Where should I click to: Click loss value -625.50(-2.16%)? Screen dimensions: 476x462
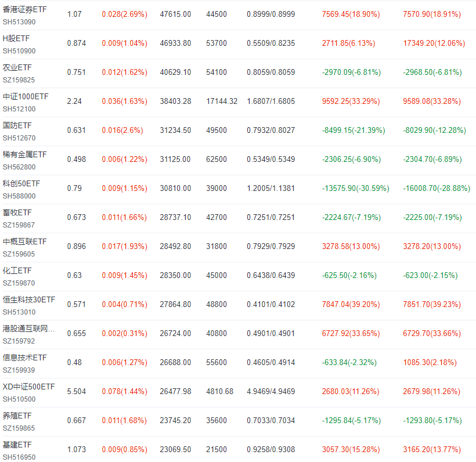pyautogui.click(x=349, y=276)
